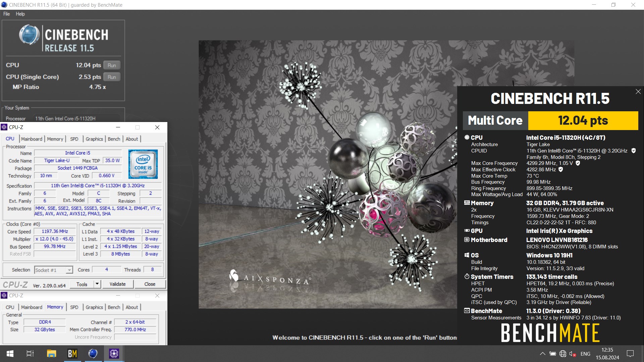The image size is (644, 362).
Task: Run the CPU Single Core benchmark
Action: pos(112,77)
